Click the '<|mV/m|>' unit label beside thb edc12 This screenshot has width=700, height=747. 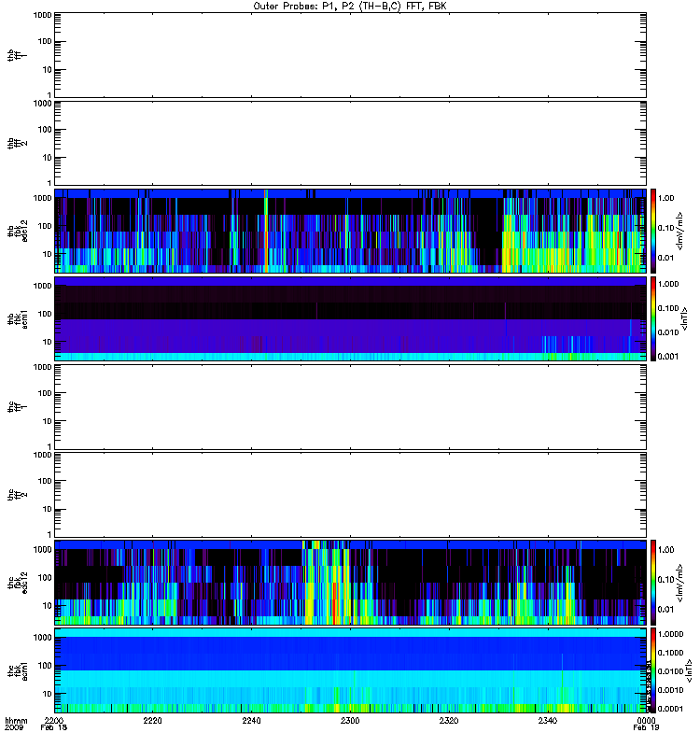pyautogui.click(x=680, y=231)
